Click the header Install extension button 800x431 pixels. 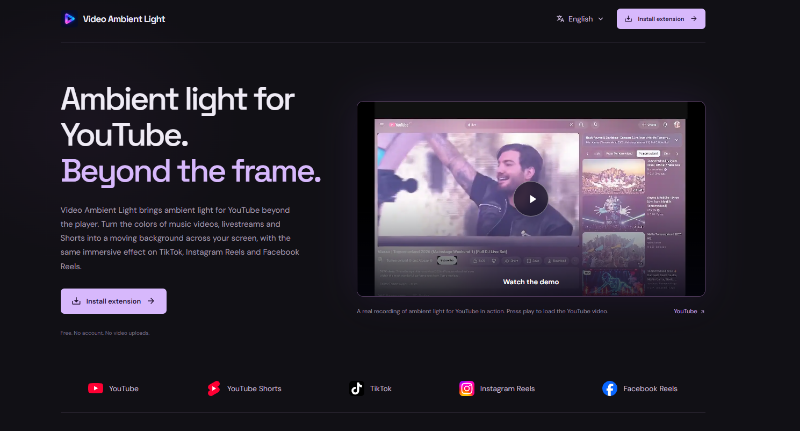(661, 19)
